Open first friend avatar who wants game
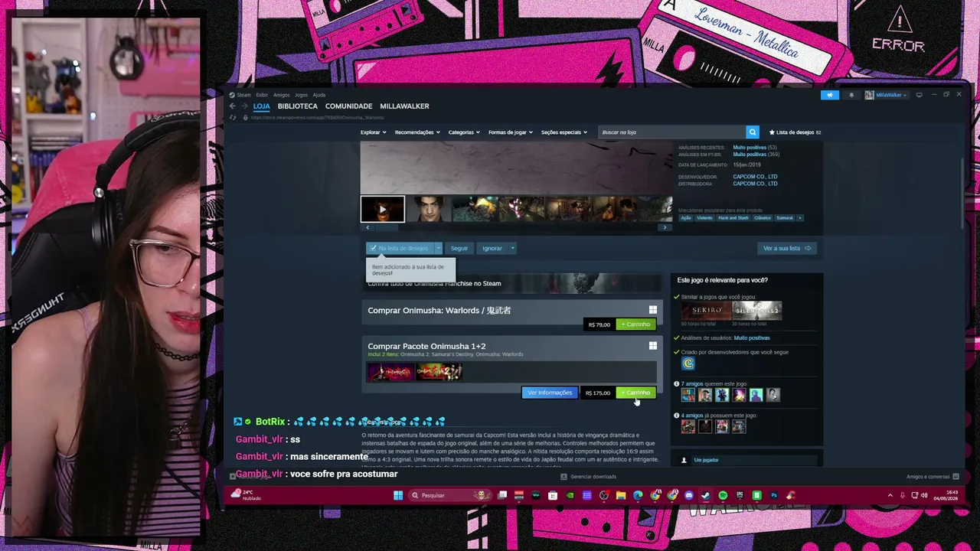This screenshot has height=551, width=980. (x=688, y=395)
